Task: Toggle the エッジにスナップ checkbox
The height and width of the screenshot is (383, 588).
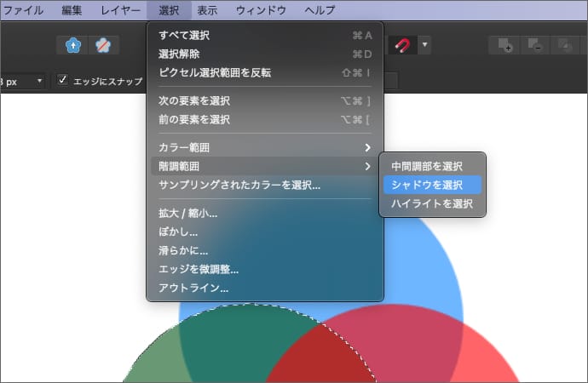Action: point(63,81)
